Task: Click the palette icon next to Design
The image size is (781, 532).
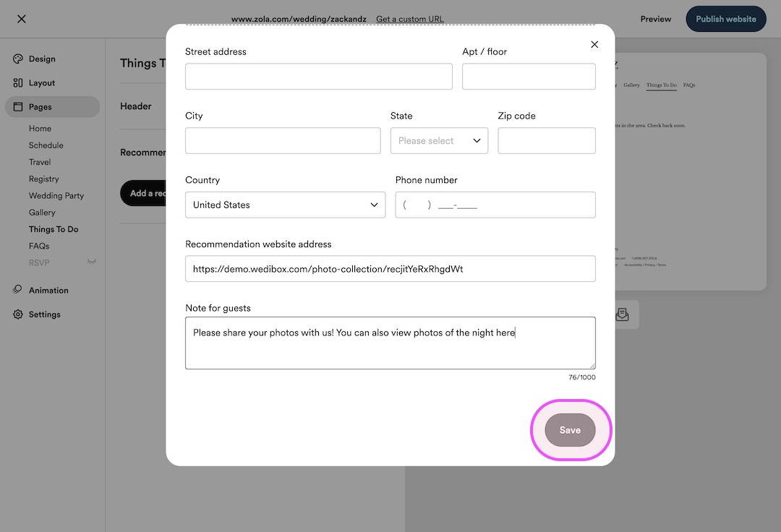Action: click(17, 59)
